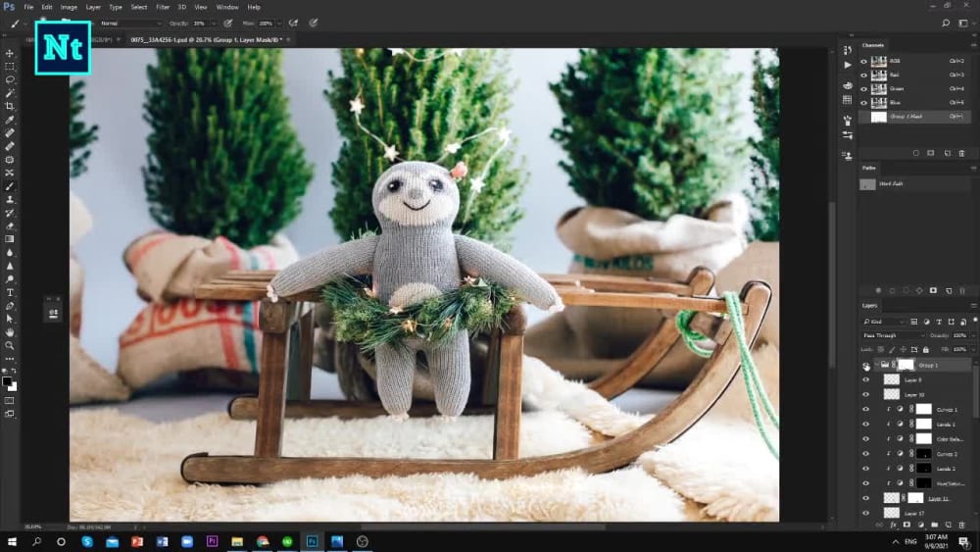Select the Lasso tool
The image size is (980, 552).
tap(10, 79)
